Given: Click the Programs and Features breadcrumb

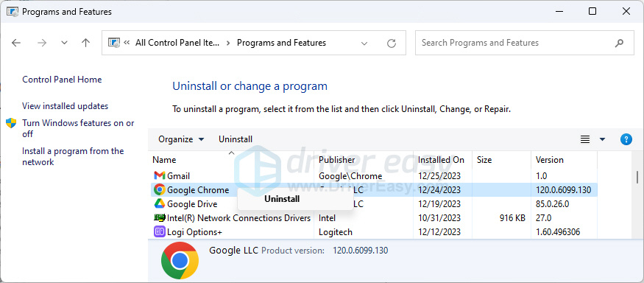Looking at the screenshot, I should click(281, 43).
